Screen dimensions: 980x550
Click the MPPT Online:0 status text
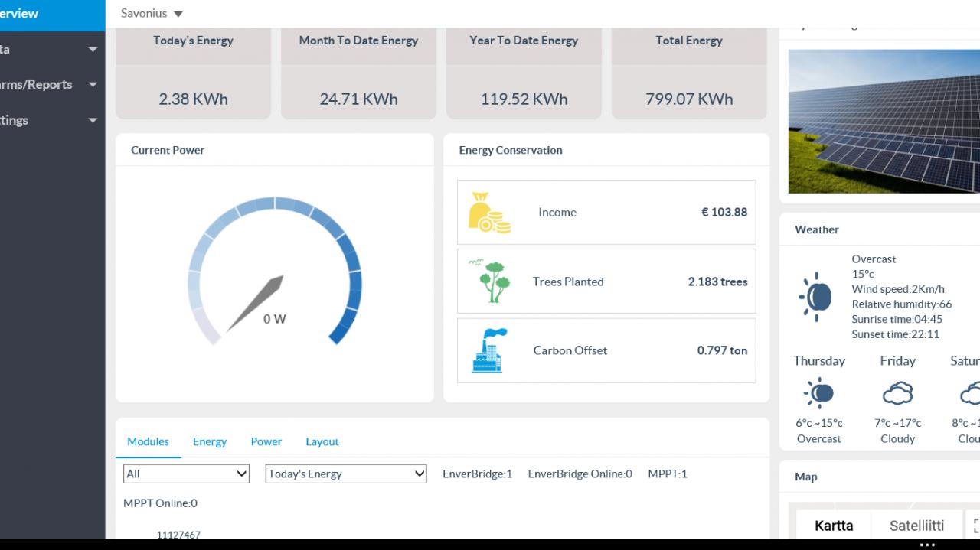(160, 503)
